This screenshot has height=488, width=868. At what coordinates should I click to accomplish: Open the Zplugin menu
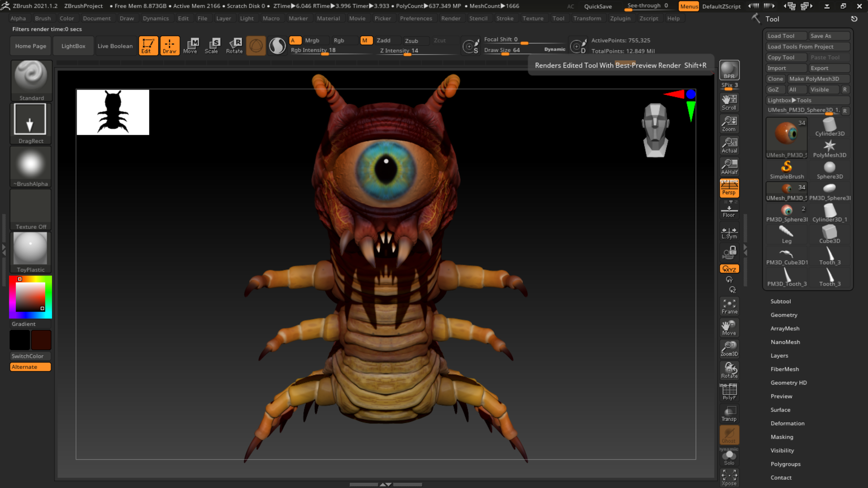[x=620, y=18]
